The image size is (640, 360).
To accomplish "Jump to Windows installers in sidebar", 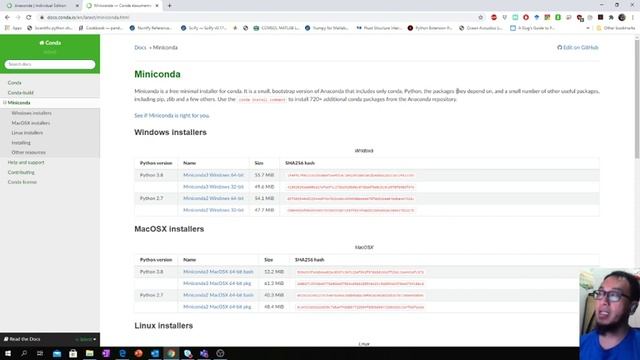I will (x=31, y=113).
